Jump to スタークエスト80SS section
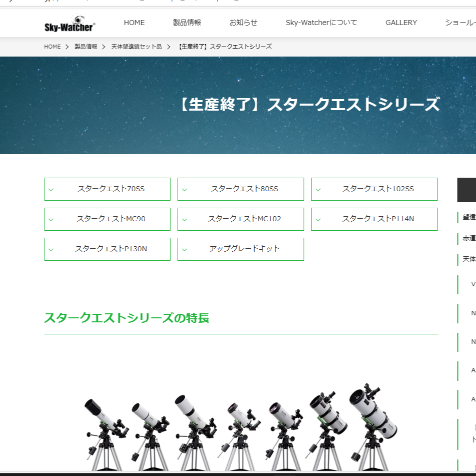 241,189
